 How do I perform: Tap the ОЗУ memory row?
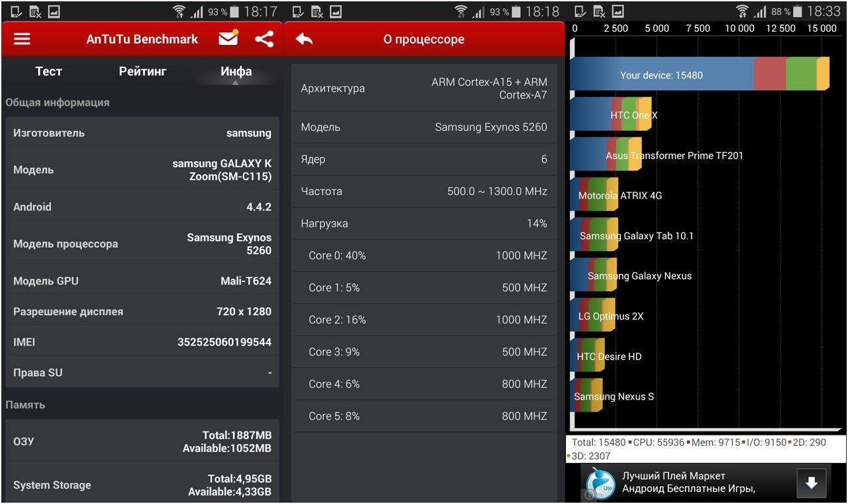(142, 442)
